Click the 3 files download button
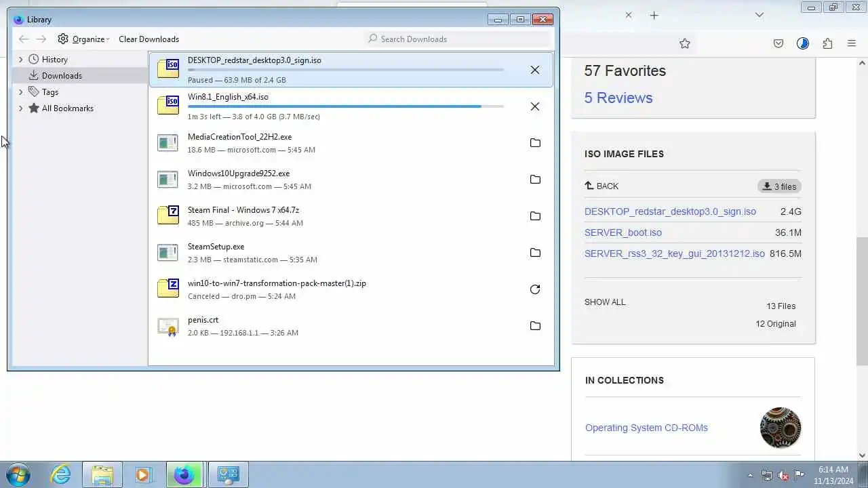The width and height of the screenshot is (868, 488). tap(780, 186)
